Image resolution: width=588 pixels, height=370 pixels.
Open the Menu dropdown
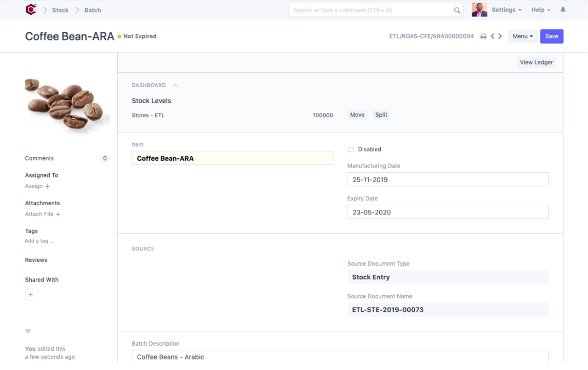[x=522, y=36]
